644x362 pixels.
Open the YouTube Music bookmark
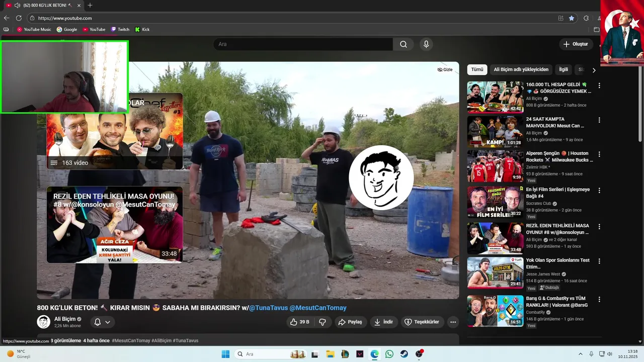pos(34,30)
